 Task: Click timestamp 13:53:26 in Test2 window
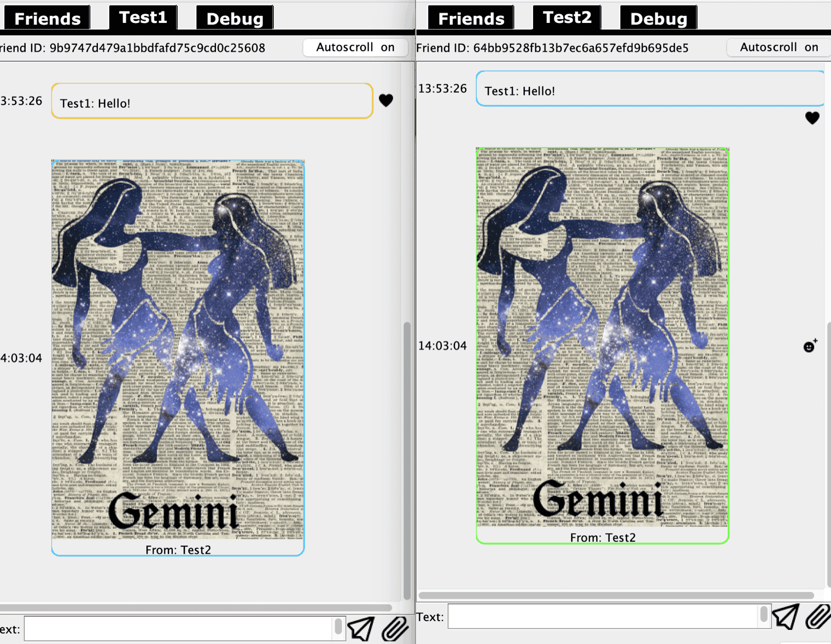[x=442, y=89]
